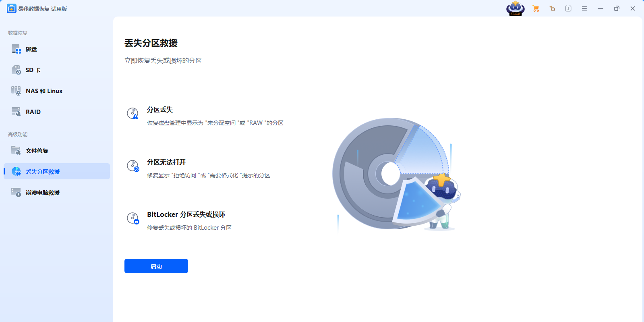The height and width of the screenshot is (322, 644).
Task: Restore down the application window
Action: (x=617, y=8)
